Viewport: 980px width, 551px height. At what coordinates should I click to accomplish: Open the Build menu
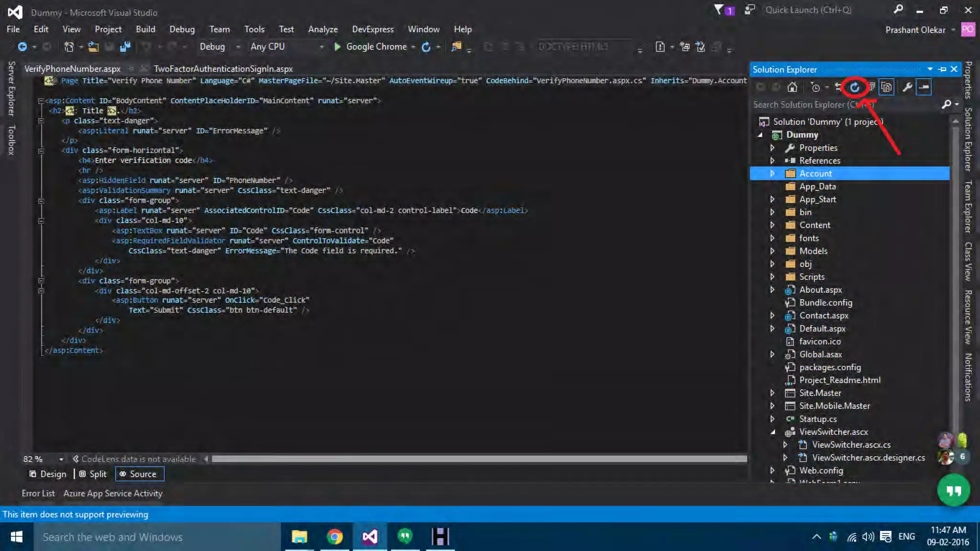tap(145, 29)
